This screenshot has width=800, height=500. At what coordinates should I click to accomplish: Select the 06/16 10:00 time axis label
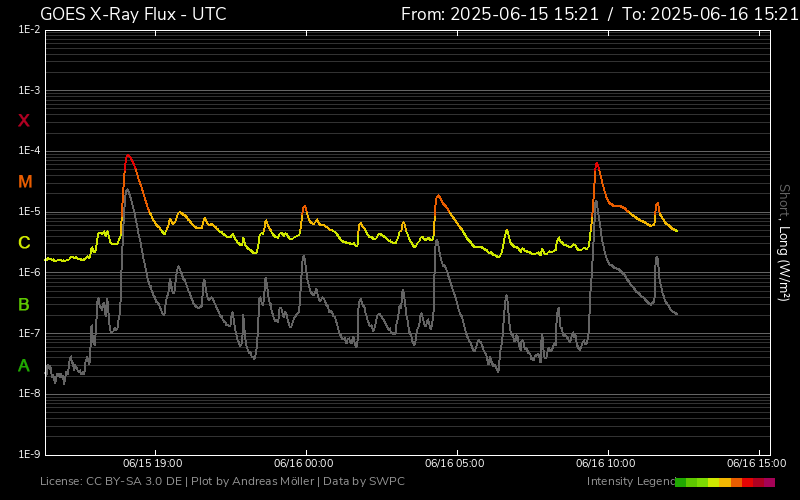606,464
